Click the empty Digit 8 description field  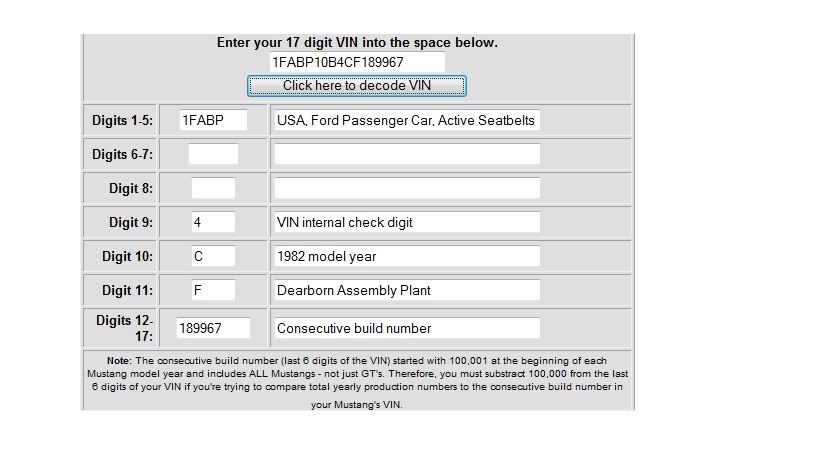406,188
